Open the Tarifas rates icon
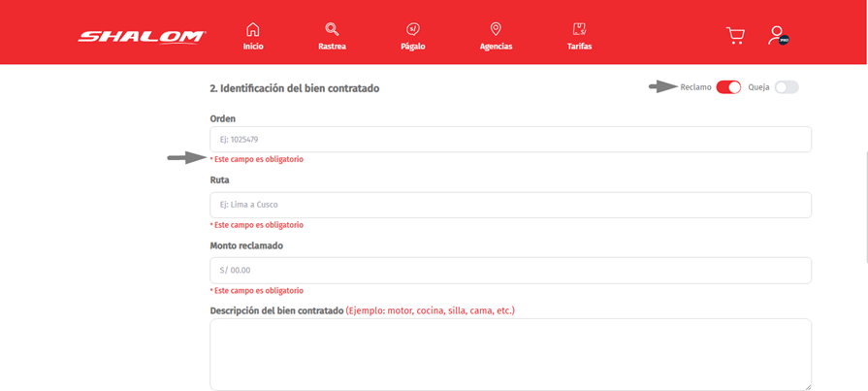Viewport: 868px width, 391px height. [x=579, y=29]
